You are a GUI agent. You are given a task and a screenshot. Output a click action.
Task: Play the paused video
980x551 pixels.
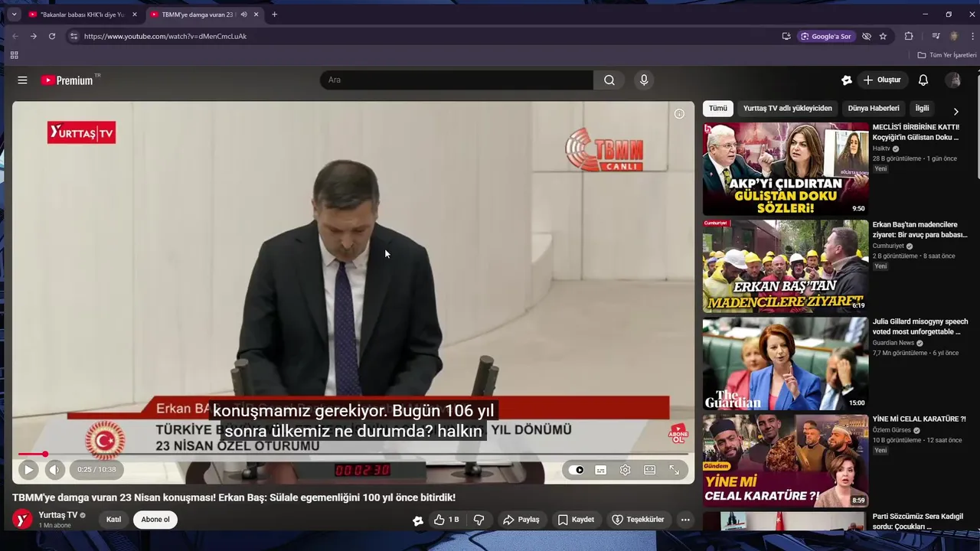[28, 470]
